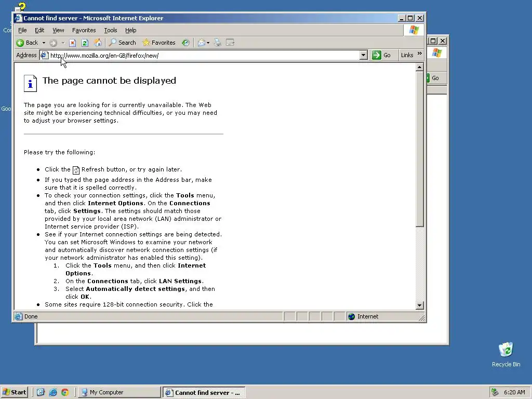Expand the Mail button dropdown arrow
Image resolution: width=532 pixels, height=399 pixels.
(208, 43)
